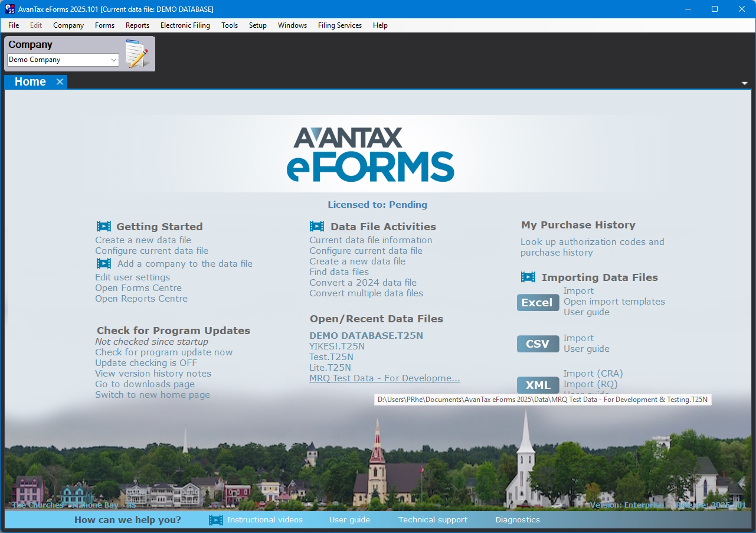Select the Home tab
The width and height of the screenshot is (756, 533).
[x=30, y=82]
